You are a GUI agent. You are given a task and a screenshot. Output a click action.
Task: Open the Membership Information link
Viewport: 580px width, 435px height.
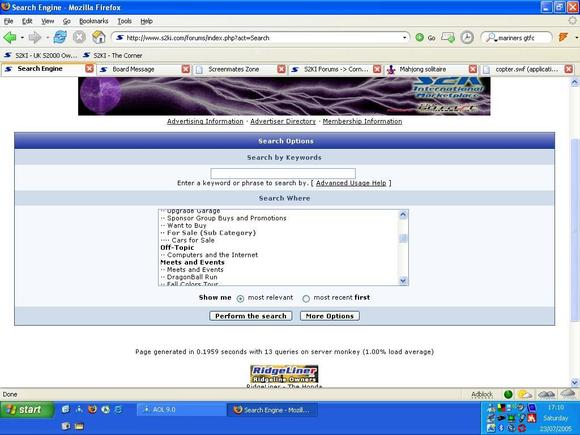tap(362, 121)
